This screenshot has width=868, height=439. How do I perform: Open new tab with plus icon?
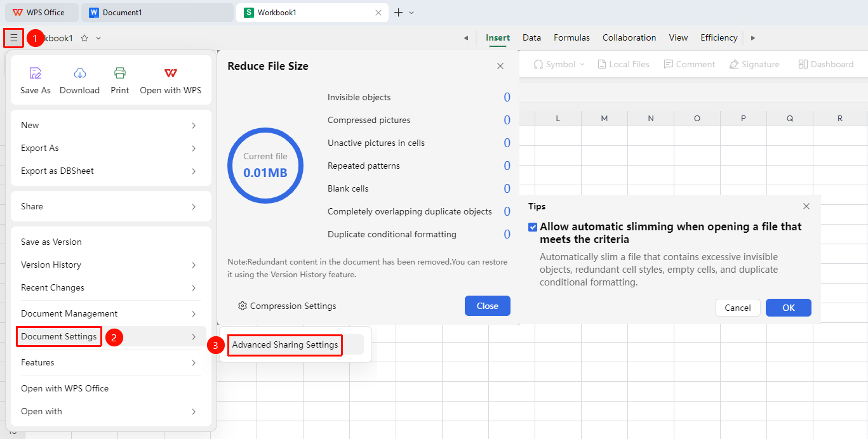[x=399, y=13]
